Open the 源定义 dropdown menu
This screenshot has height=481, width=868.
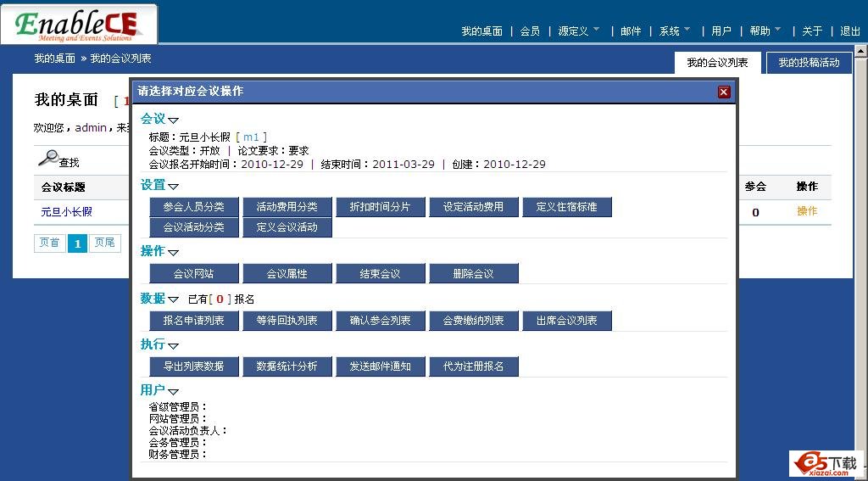[578, 31]
